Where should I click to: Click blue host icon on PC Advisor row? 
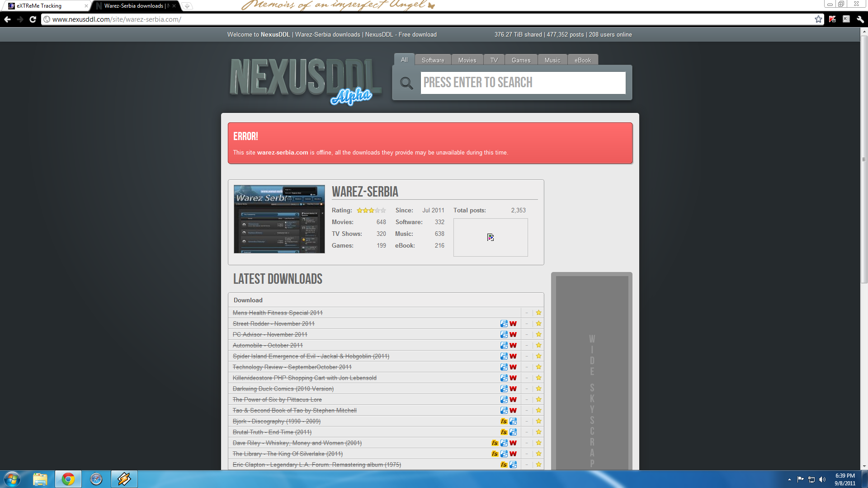pos(504,334)
